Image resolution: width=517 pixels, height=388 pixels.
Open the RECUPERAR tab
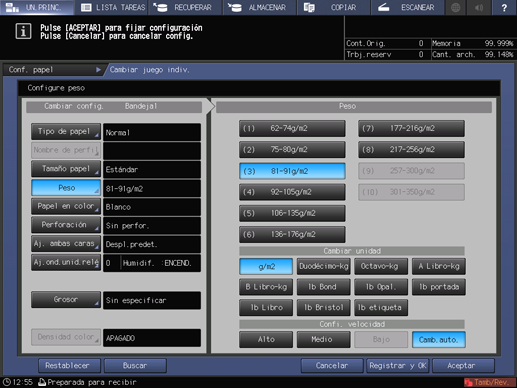pos(185,7)
